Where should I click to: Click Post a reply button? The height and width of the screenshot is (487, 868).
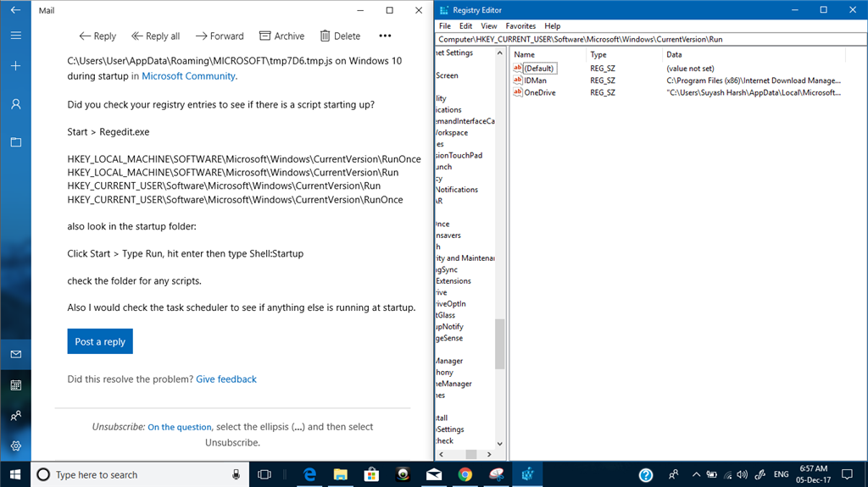100,341
